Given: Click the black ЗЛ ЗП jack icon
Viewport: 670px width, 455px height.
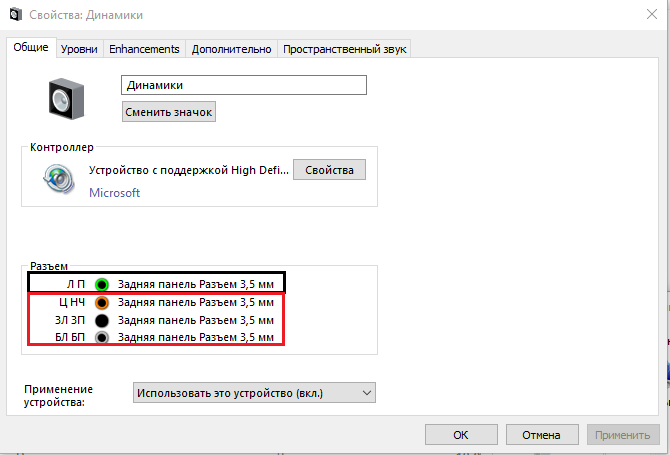Looking at the screenshot, I should pos(101,320).
